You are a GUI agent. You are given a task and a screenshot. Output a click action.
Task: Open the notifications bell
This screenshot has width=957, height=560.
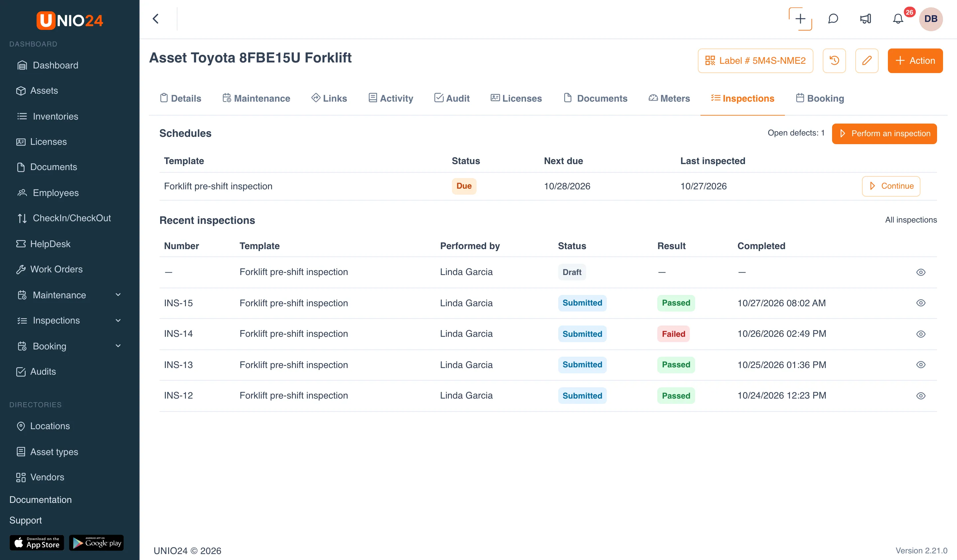coord(898,19)
